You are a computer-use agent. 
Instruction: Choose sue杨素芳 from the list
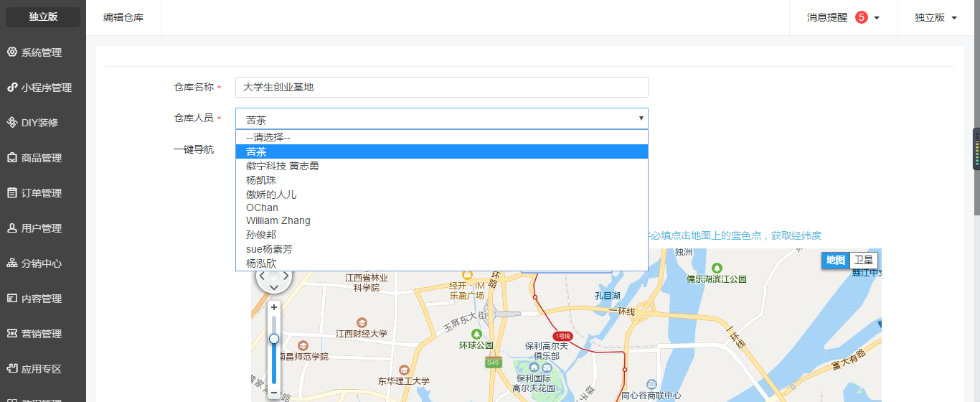tap(442, 249)
